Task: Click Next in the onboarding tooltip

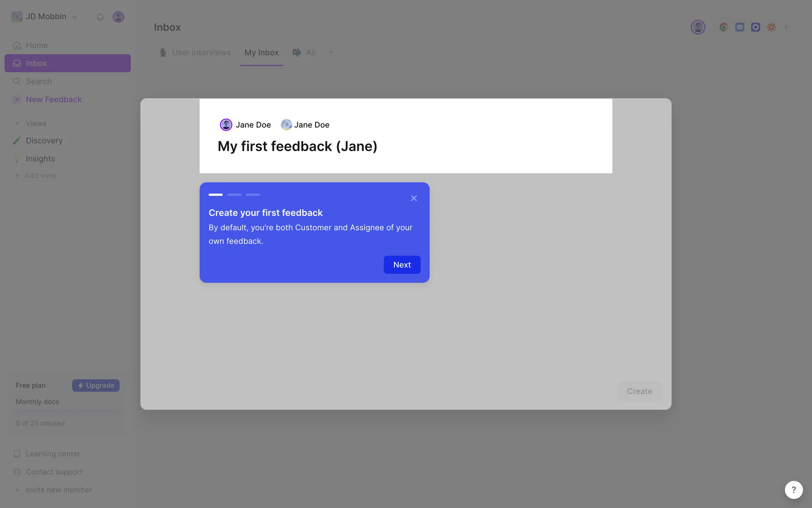Action: [x=402, y=265]
